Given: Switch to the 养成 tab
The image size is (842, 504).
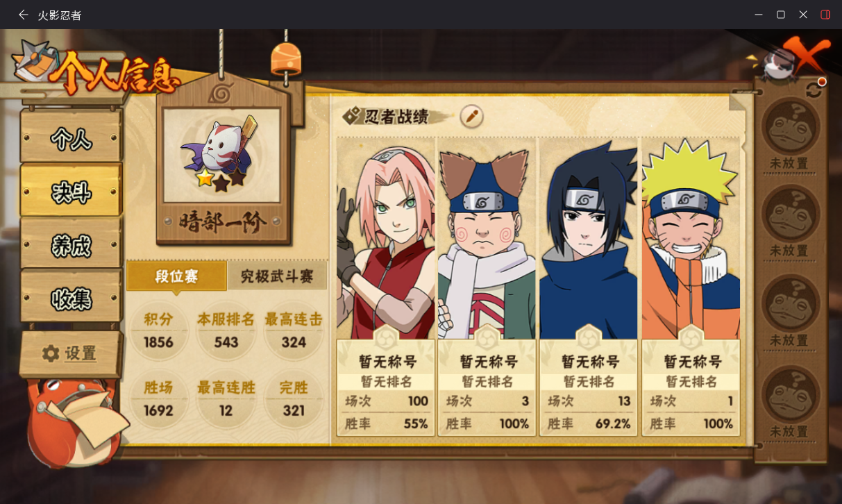Looking at the screenshot, I should 71,245.
